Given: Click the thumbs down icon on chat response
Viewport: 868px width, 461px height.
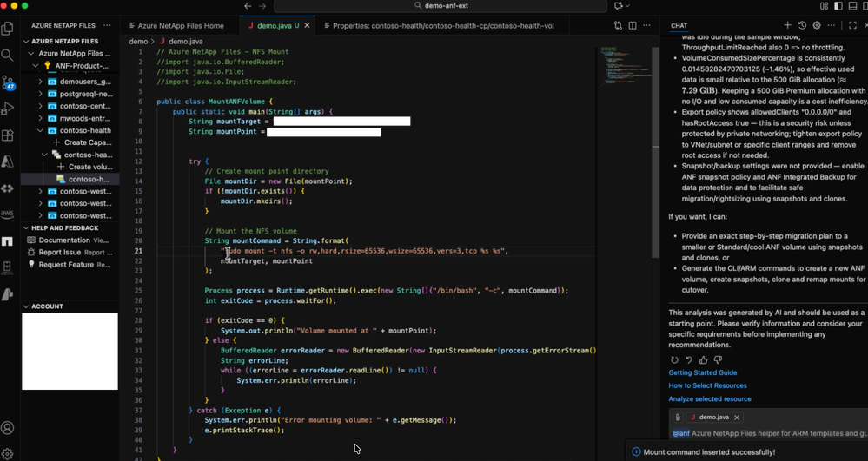Looking at the screenshot, I should pos(718,359).
